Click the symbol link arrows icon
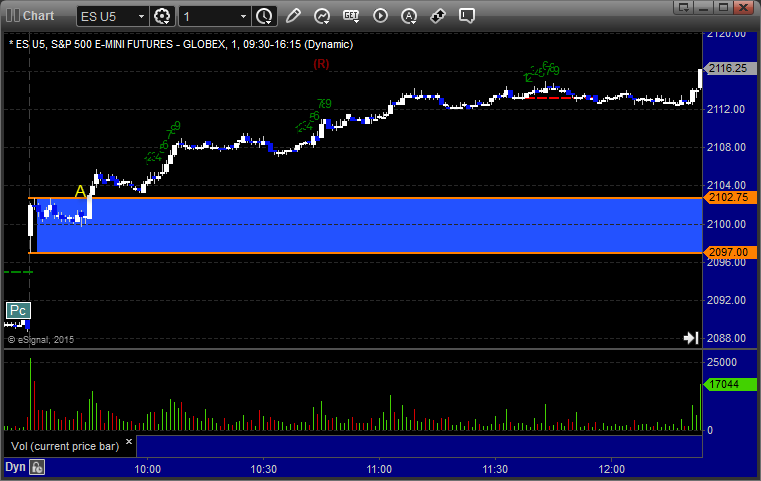The width and height of the screenshot is (761, 481). [438, 16]
